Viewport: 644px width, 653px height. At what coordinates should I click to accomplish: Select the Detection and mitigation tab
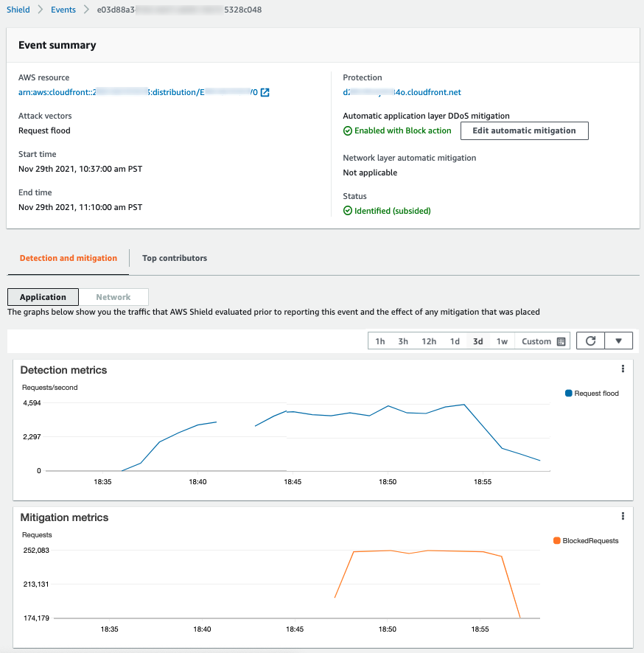click(68, 258)
